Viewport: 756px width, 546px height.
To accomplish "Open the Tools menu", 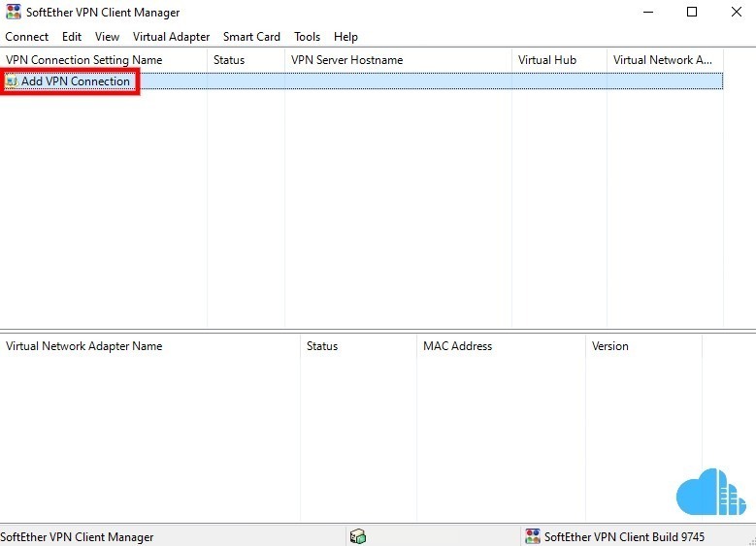I will [x=307, y=37].
